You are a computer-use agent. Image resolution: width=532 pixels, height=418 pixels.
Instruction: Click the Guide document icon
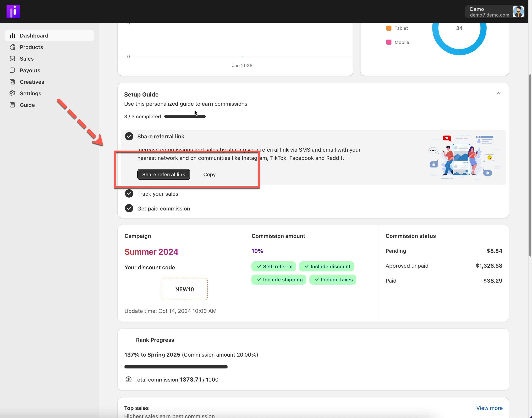(13, 105)
